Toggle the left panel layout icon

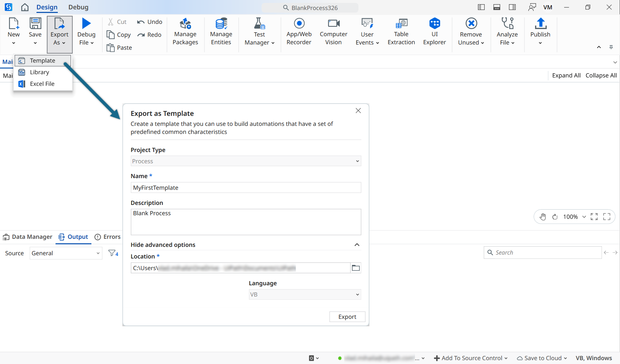tap(481, 7)
